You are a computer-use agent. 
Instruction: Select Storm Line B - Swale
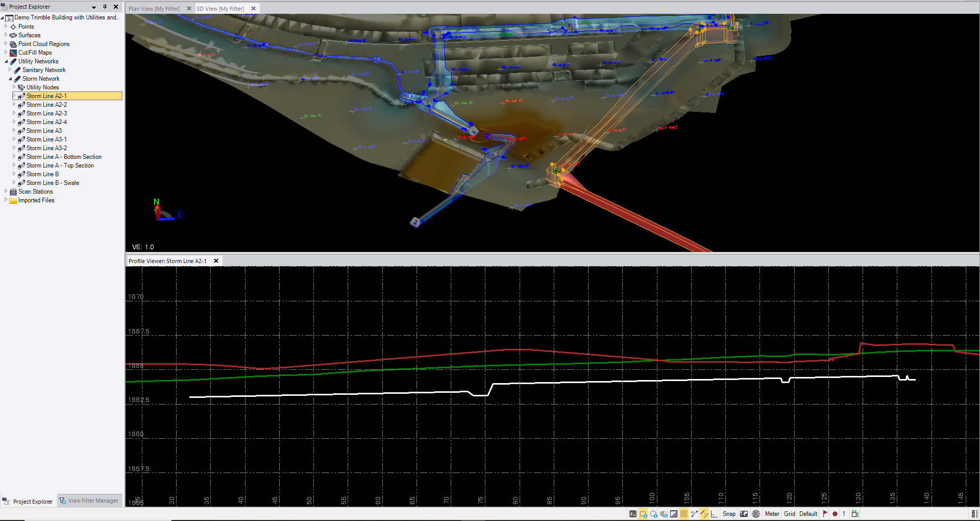(x=53, y=183)
